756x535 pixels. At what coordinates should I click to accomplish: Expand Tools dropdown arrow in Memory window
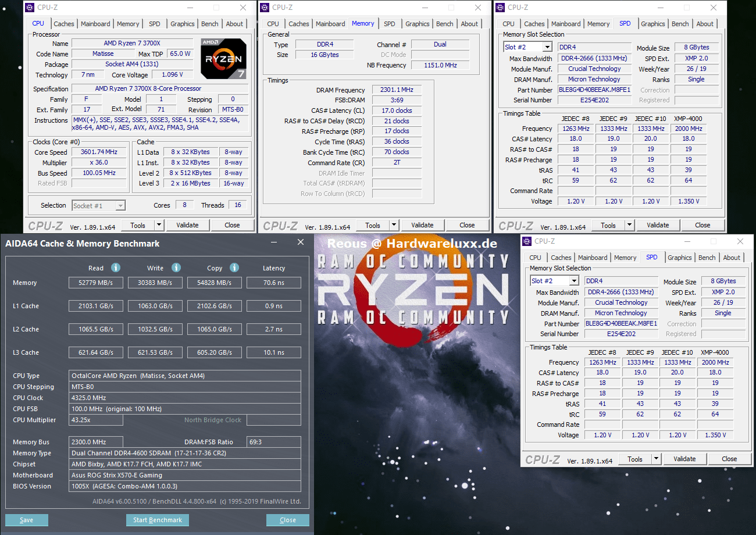(394, 225)
